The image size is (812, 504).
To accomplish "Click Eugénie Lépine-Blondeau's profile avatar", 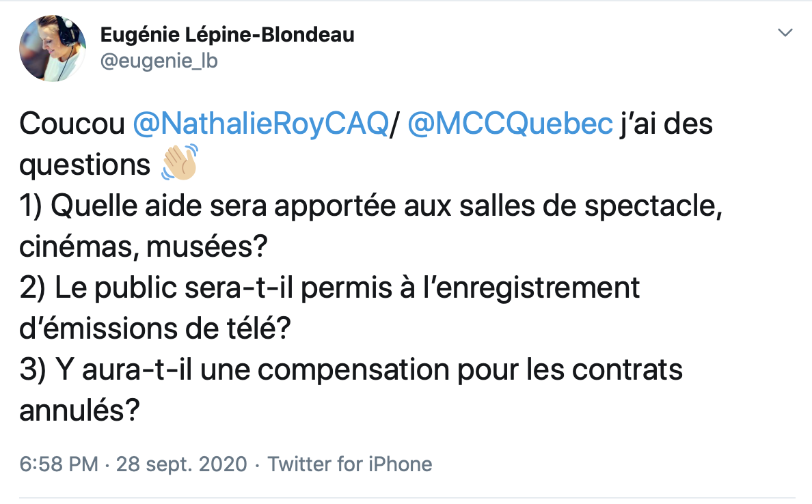I will click(53, 48).
